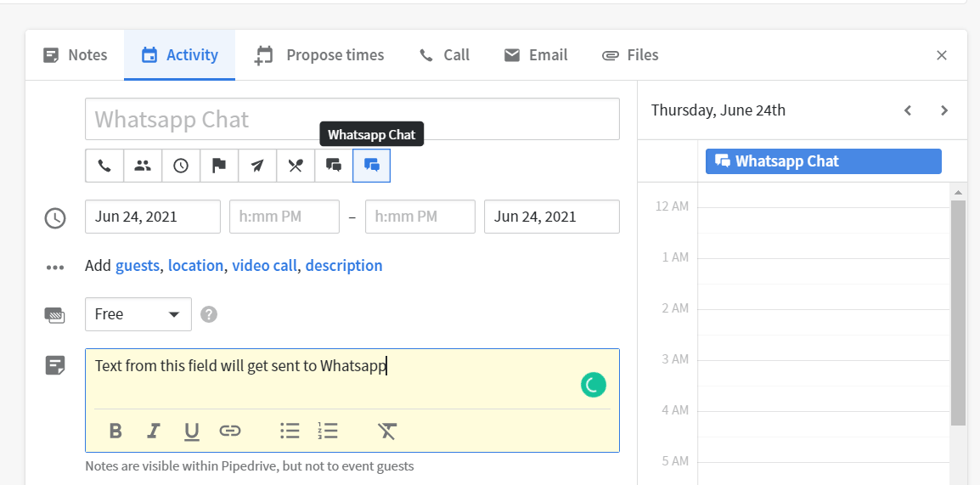Screen dimensions: 980x485
Task: Focus the Whatsapp Chat subject field
Action: tap(352, 119)
